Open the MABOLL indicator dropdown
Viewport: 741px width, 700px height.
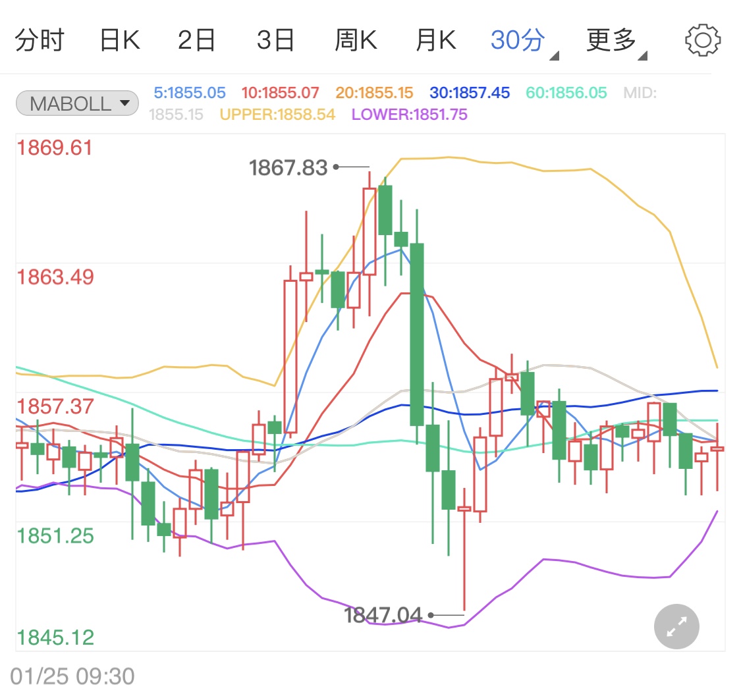click(76, 103)
